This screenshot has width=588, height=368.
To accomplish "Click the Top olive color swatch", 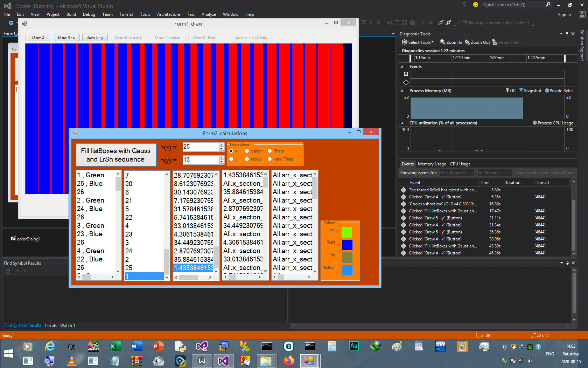I will pos(347,258).
